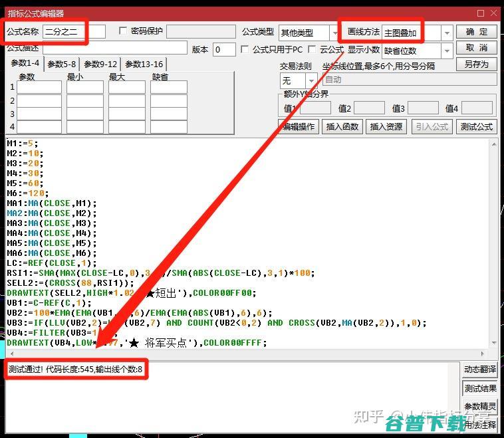Click the code line VB1:=C-REF(C,1);
504x438 pixels.
(49, 302)
